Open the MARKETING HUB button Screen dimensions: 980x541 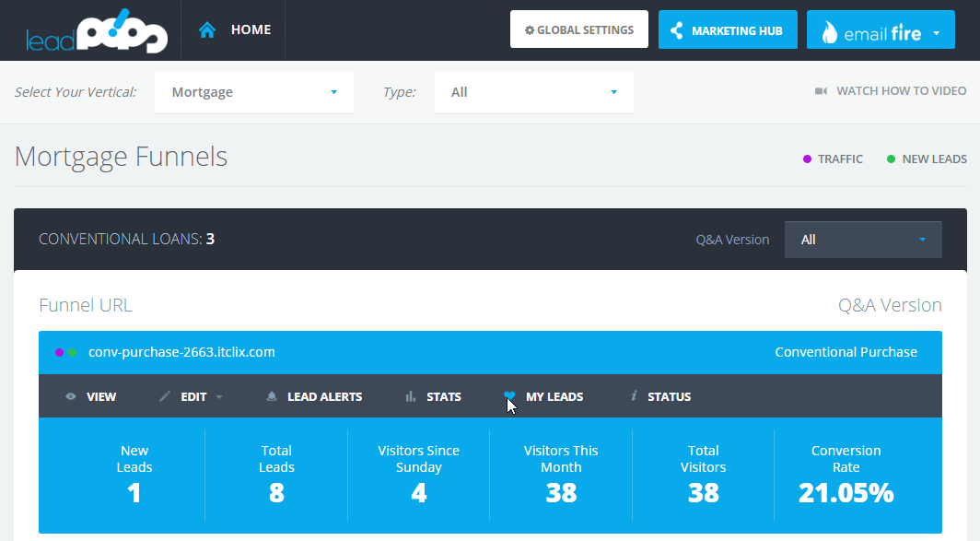click(x=728, y=29)
